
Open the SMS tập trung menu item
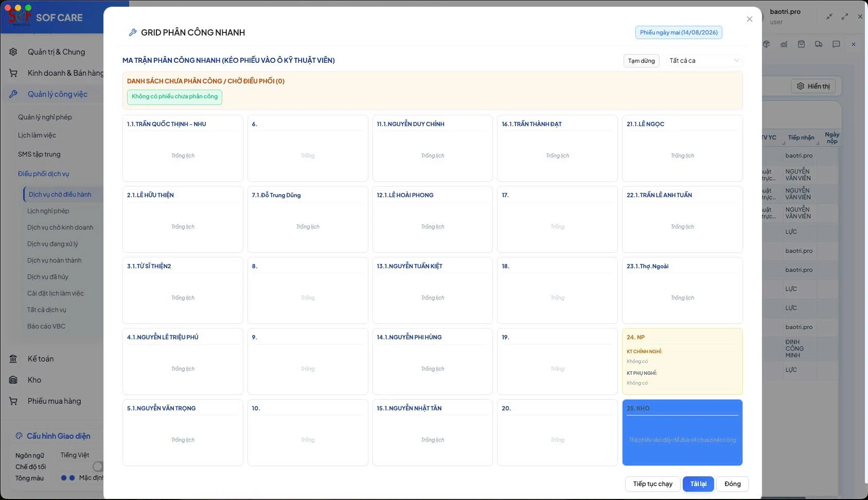click(39, 154)
